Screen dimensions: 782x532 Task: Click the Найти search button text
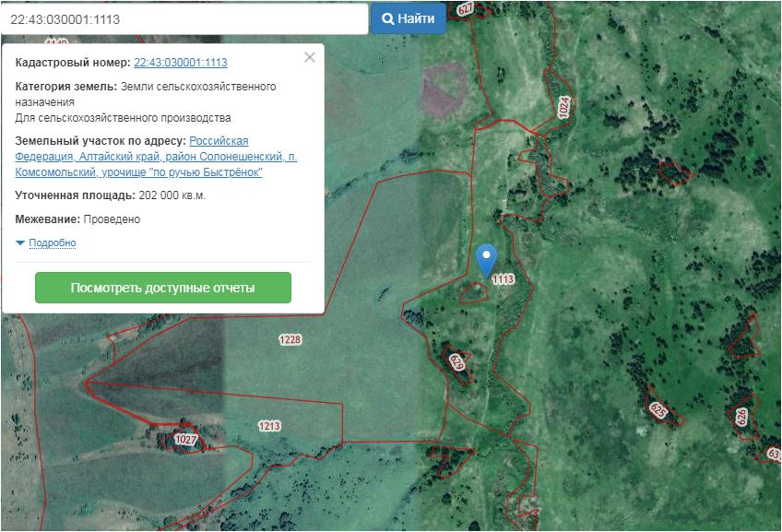point(416,18)
